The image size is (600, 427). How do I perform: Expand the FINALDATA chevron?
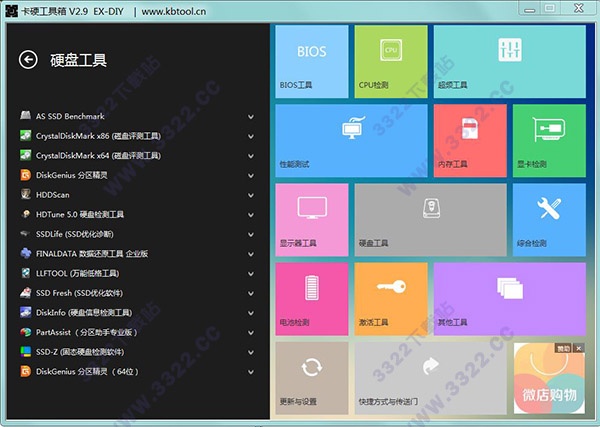click(x=251, y=254)
